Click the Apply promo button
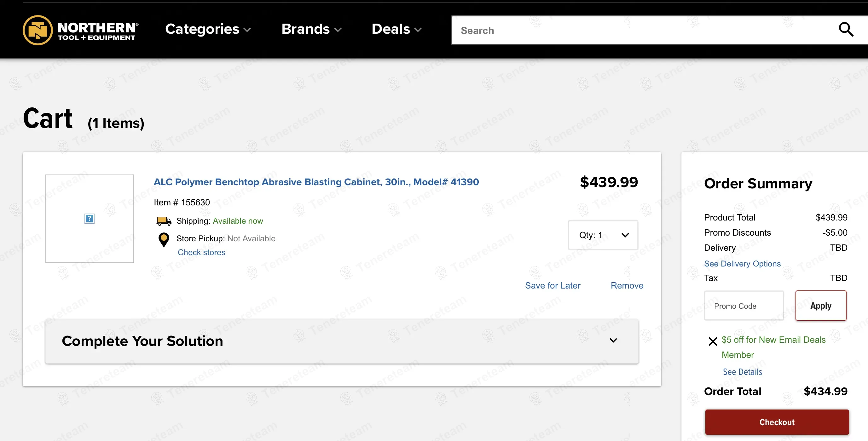This screenshot has height=441, width=868. pyautogui.click(x=820, y=306)
